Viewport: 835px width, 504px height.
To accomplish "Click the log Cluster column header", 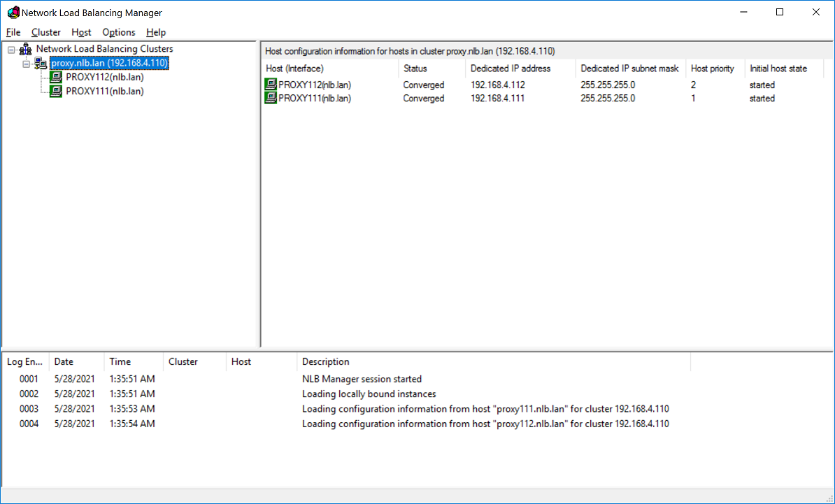I will coord(195,362).
